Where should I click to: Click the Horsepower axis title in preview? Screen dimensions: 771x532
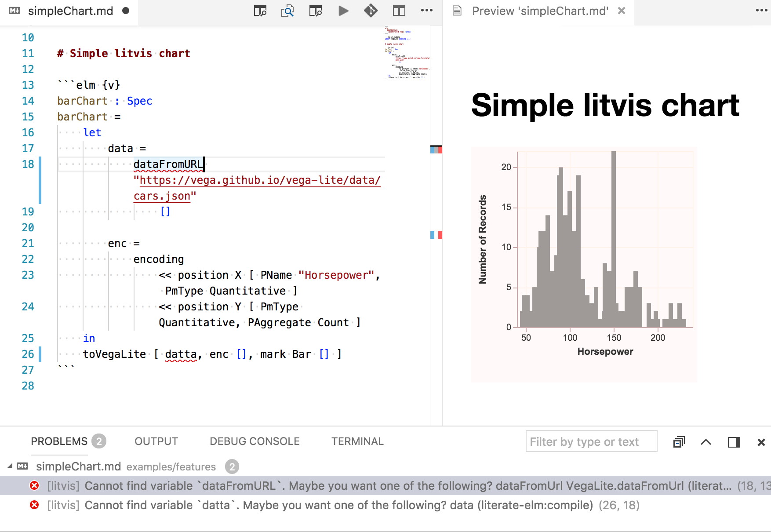click(x=605, y=351)
